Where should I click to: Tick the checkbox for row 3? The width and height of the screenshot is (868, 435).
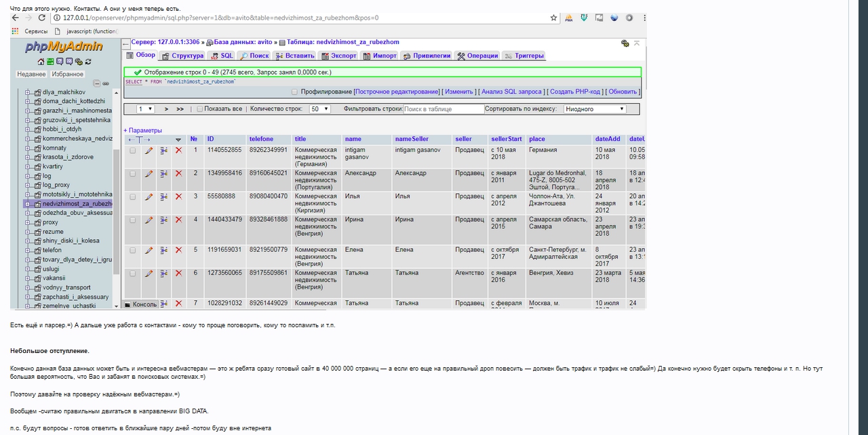tap(133, 196)
